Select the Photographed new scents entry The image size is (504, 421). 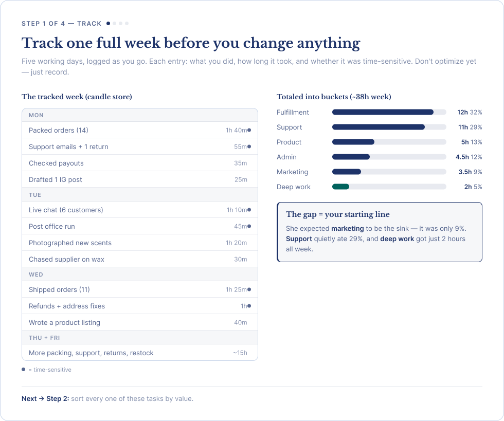point(140,243)
